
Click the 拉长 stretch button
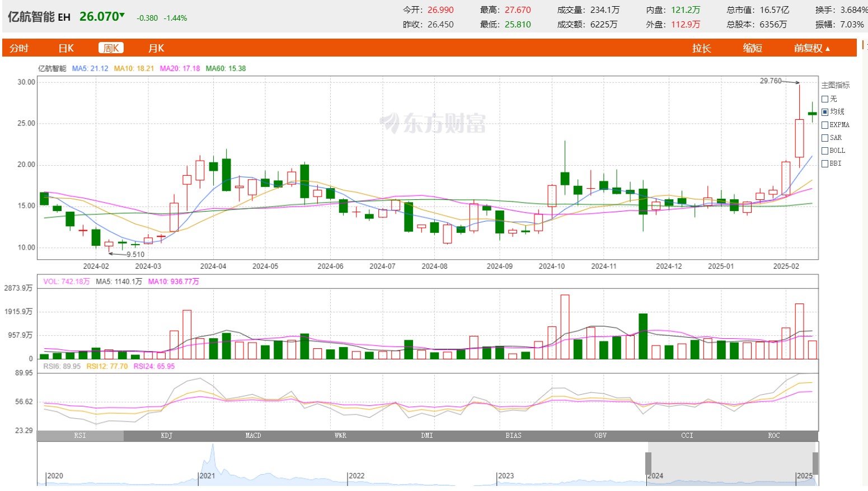[x=701, y=48]
